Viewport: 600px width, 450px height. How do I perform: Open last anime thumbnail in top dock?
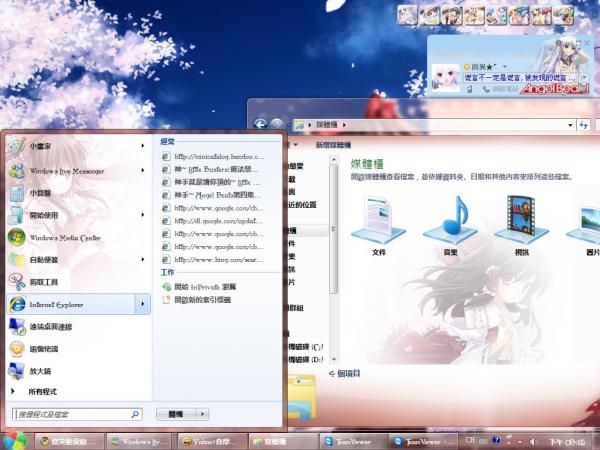tap(563, 15)
